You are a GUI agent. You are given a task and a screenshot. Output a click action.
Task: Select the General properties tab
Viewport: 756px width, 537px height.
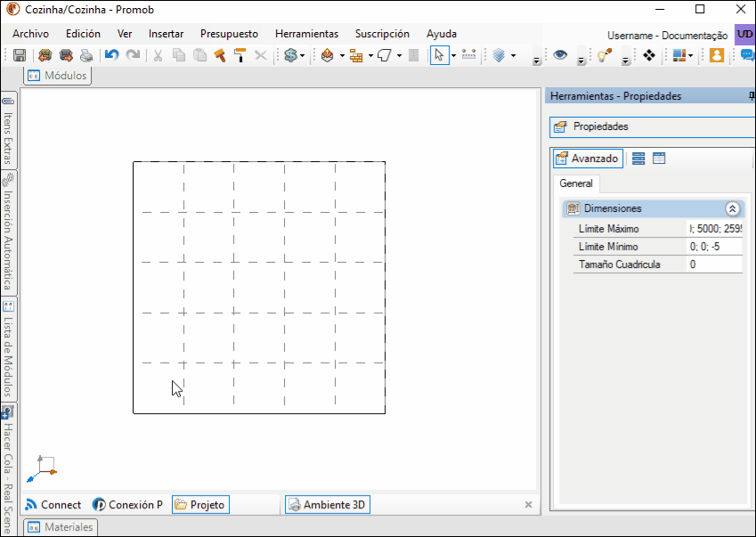pos(575,183)
